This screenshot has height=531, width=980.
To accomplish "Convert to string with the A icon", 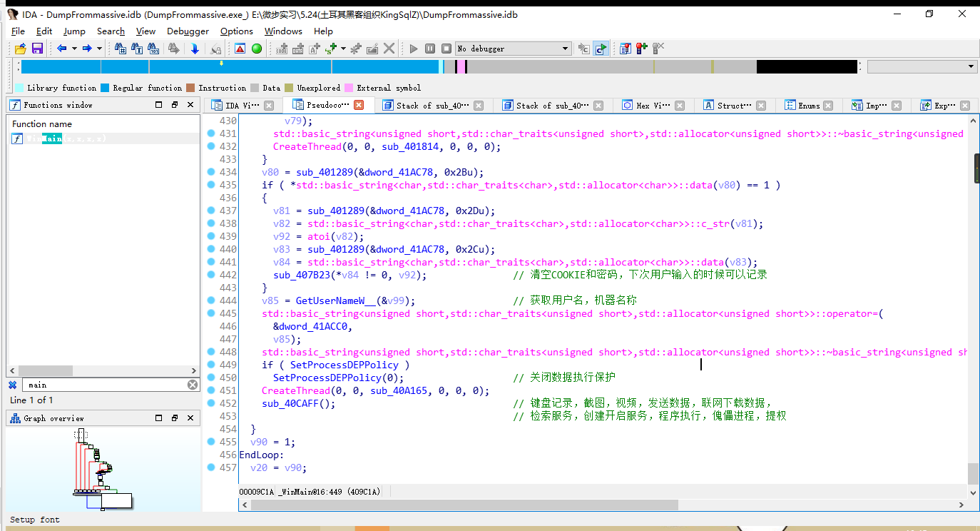I will [x=315, y=49].
